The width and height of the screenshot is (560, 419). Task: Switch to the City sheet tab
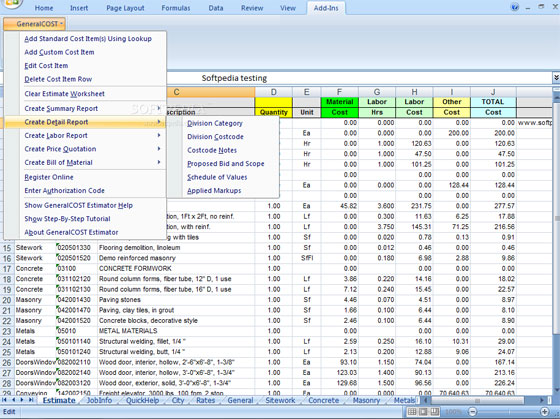178,400
